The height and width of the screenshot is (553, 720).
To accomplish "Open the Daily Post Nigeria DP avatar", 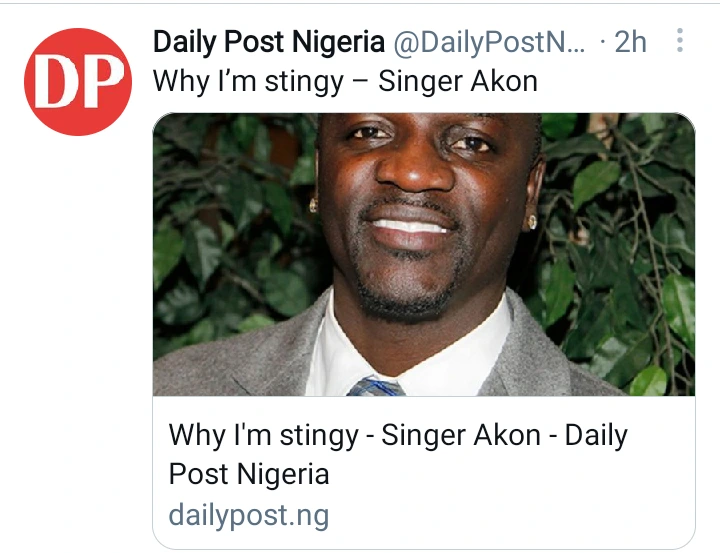I will [77, 81].
